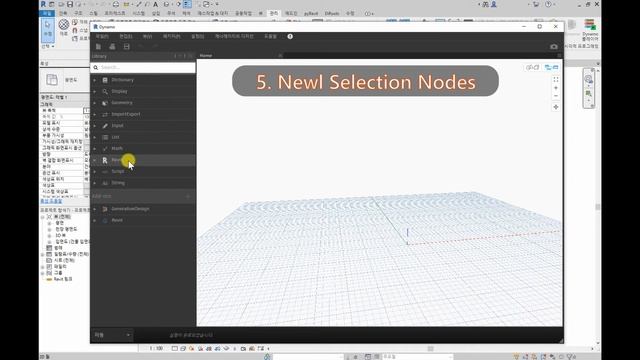Viewport: 640px width, 360px height.
Task: Expand the views tree node in Revit project browser
Action: point(43,217)
